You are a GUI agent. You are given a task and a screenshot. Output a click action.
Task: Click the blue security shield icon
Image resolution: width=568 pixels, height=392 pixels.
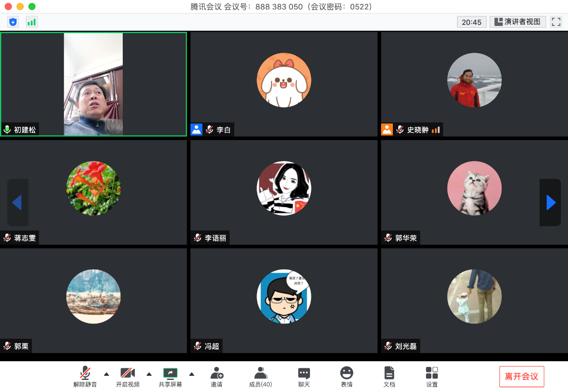(13, 22)
